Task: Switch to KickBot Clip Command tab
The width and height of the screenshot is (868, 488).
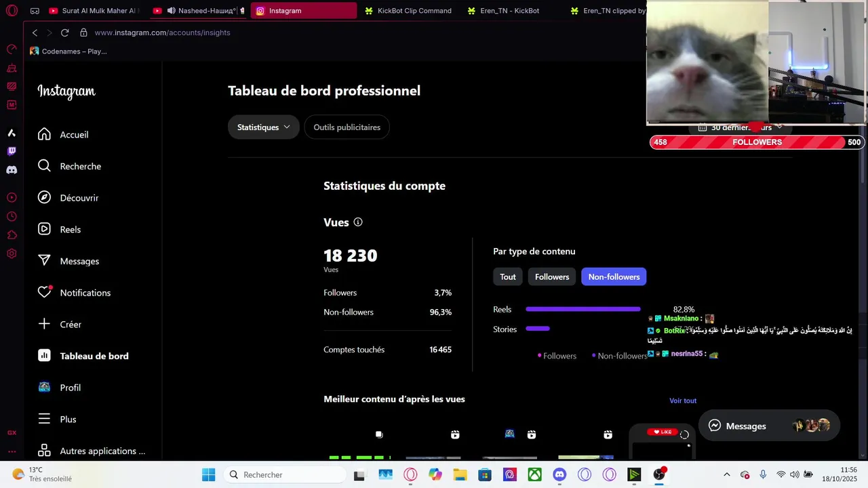Action: [409, 11]
